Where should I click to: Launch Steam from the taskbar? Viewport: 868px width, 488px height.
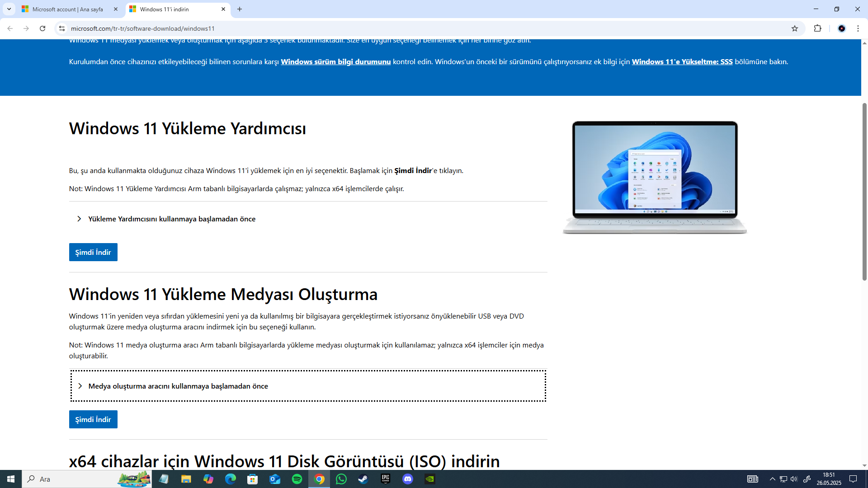point(363,479)
